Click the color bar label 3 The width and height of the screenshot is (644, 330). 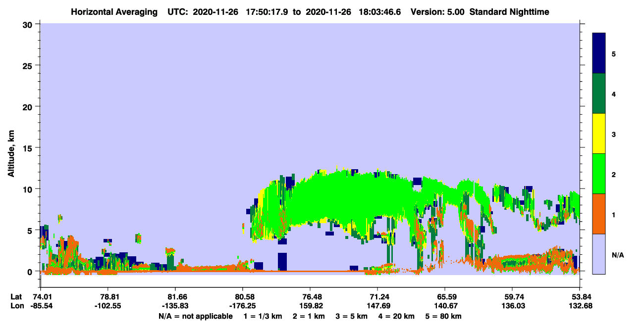[x=614, y=134]
